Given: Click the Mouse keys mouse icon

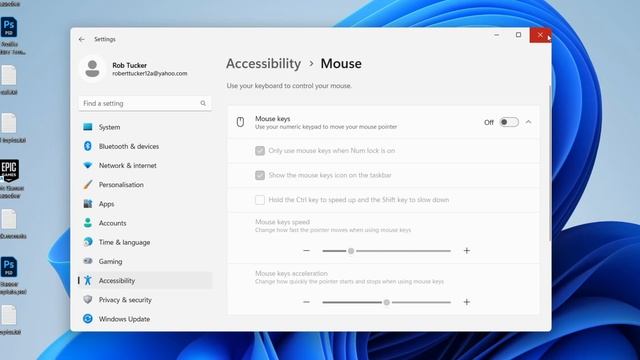Looking at the screenshot, I should [240, 122].
